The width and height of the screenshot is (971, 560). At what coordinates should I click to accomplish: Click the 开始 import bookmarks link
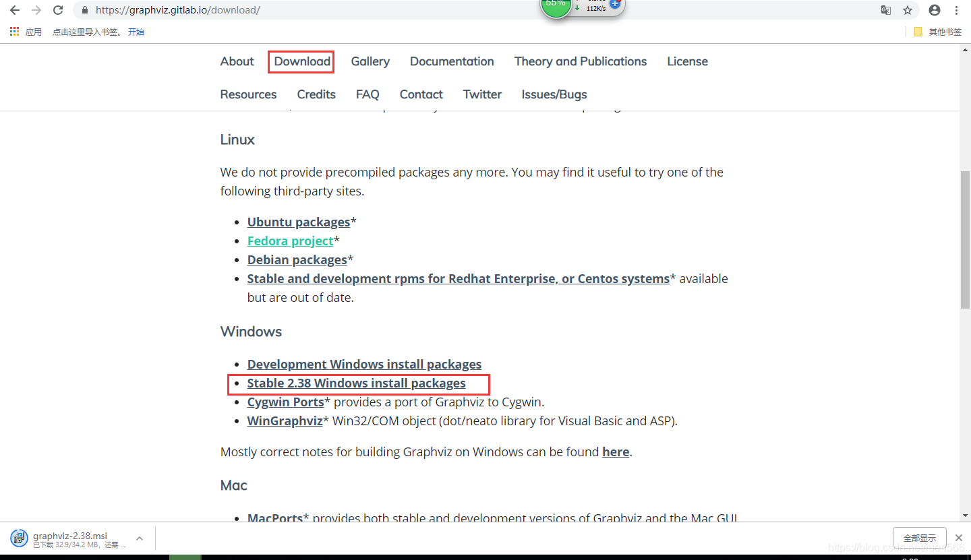tap(136, 32)
